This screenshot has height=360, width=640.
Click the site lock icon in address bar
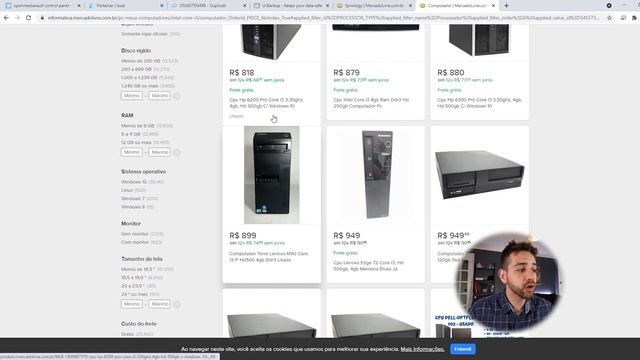tap(42, 18)
